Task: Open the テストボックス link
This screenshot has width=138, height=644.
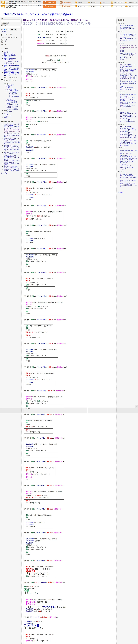Action: [8, 116]
